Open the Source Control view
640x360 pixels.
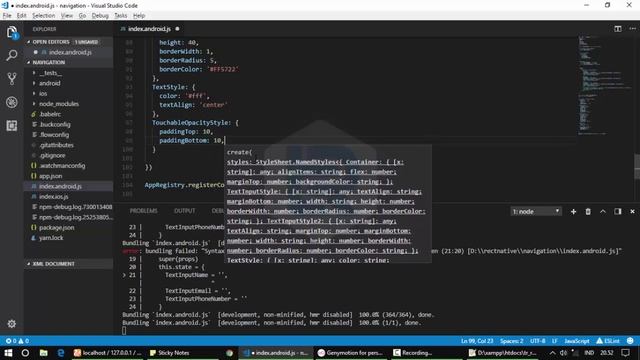[12, 78]
